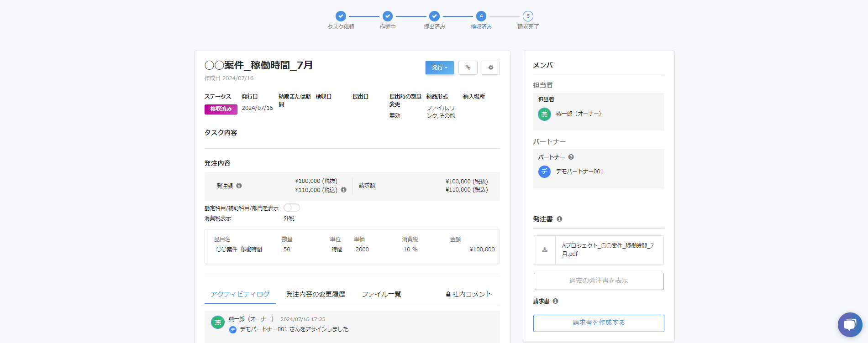This screenshot has width=868, height=343.
Task: Open the gear settings button
Action: click(x=490, y=68)
